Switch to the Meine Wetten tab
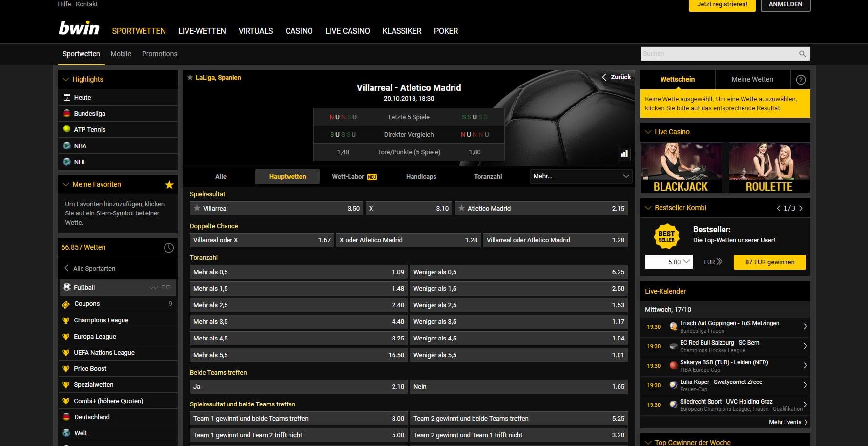The image size is (868, 446). [x=752, y=79]
